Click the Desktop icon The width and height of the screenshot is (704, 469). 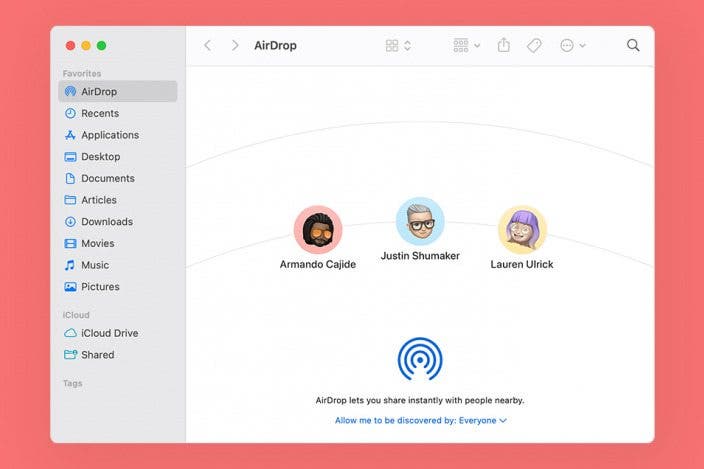tap(70, 157)
